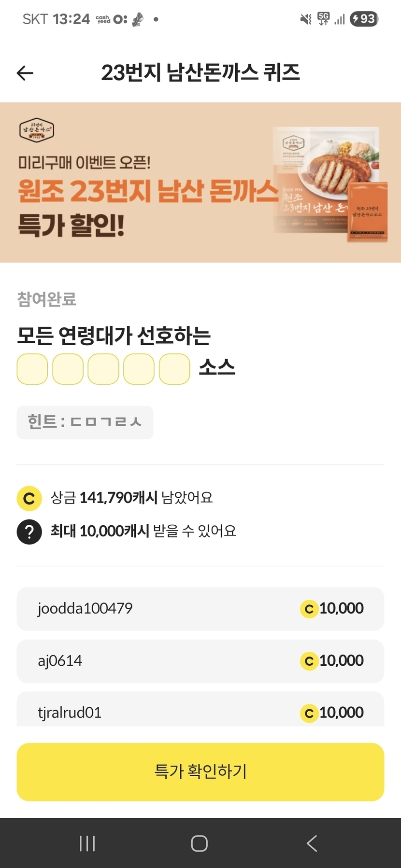
Task: Tap the middle answer letter box
Action: (x=103, y=369)
